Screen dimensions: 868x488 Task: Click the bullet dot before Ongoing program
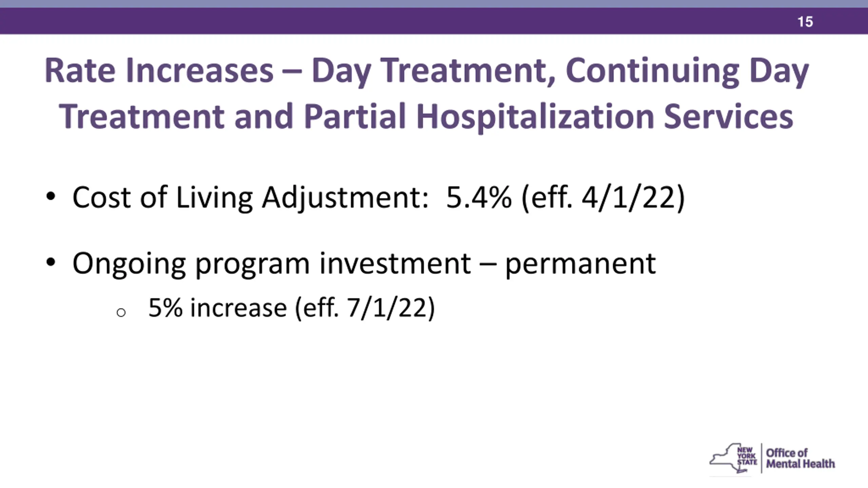(51, 262)
